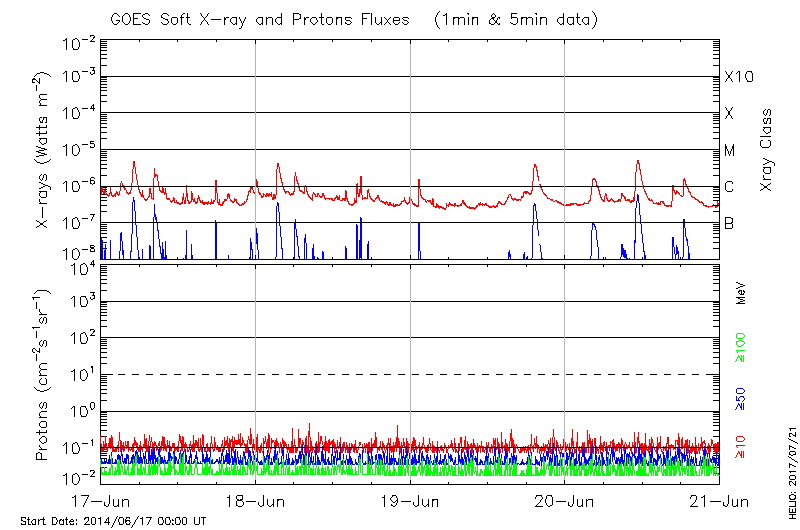The height and width of the screenshot is (530, 800).
Task: Click the "C" X-ray class label
Action: pos(729,187)
